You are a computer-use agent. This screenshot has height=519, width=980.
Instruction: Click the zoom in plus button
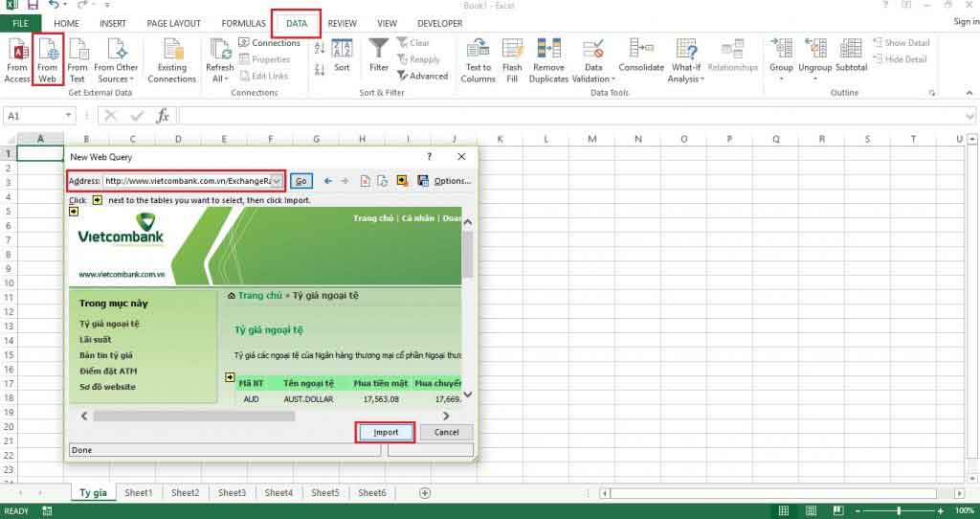(940, 511)
